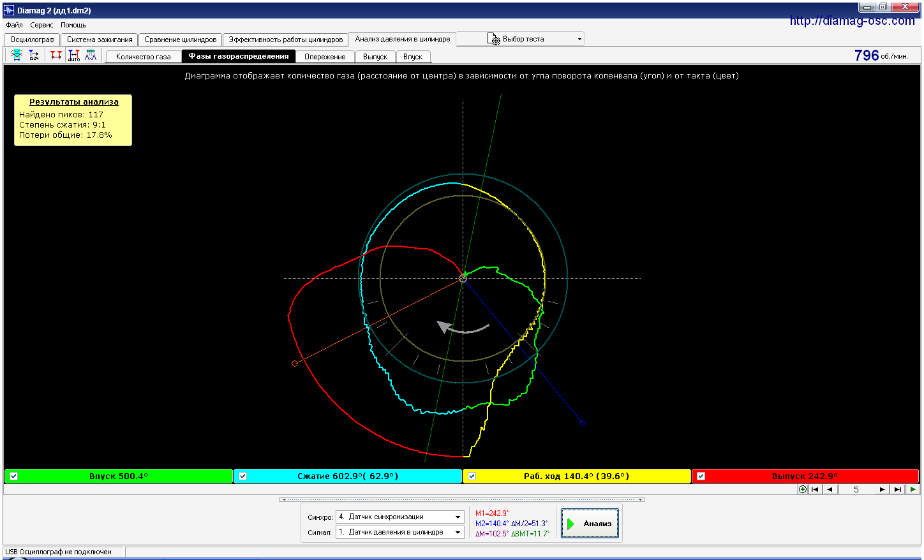Open the diamag-osc.com link
Viewport: 924px width, 560px height.
pyautogui.click(x=852, y=21)
